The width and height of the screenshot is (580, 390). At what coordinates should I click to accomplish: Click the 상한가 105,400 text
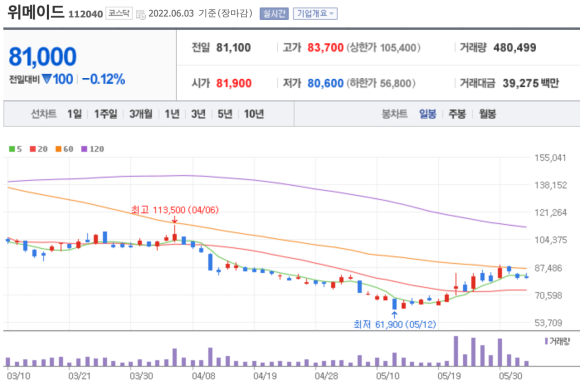click(x=384, y=48)
